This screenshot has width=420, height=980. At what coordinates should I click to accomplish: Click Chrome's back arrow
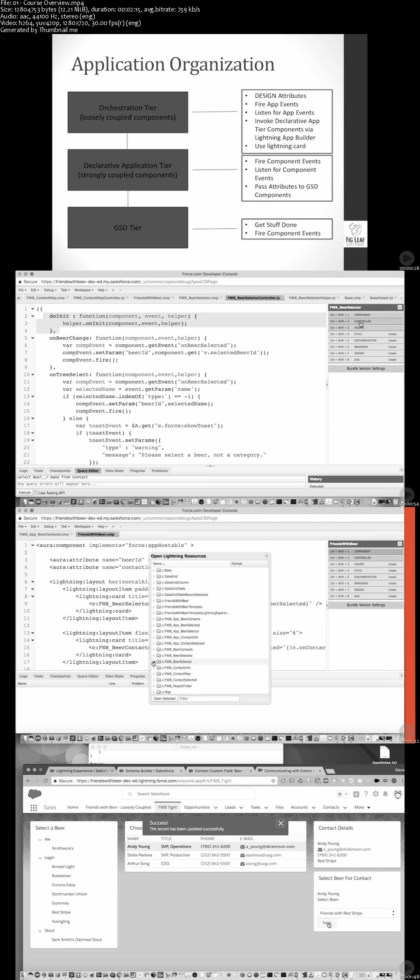tap(28, 780)
